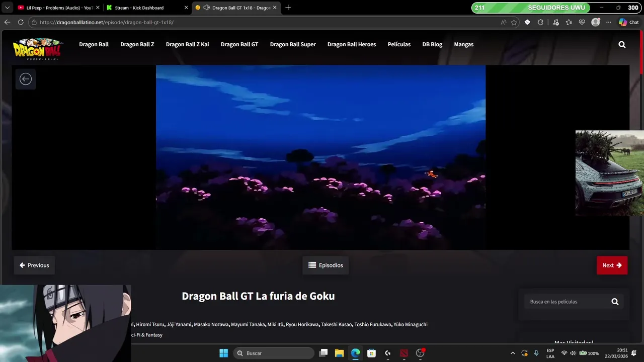The image size is (644, 362).
Task: Open the Episodios list button
Action: [326, 265]
